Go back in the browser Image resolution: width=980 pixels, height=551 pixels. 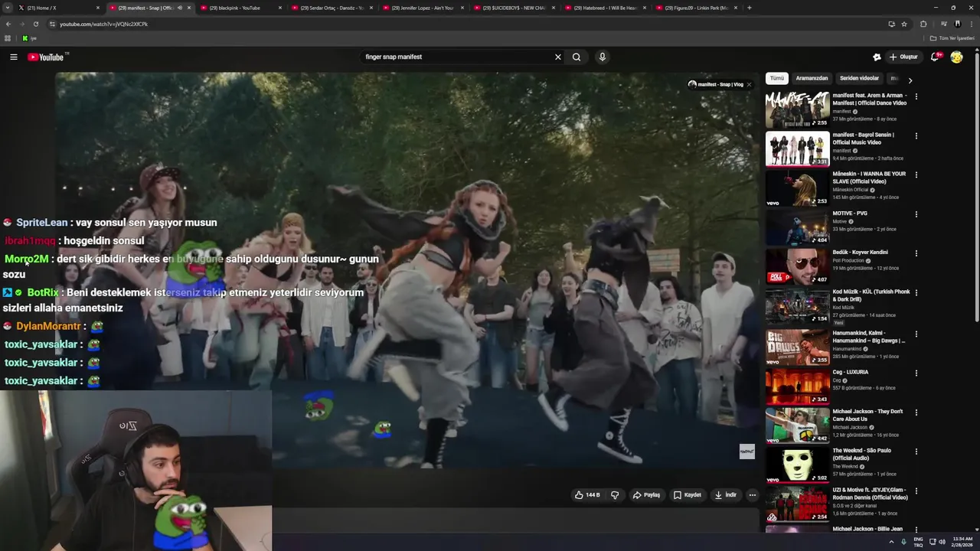point(8,24)
